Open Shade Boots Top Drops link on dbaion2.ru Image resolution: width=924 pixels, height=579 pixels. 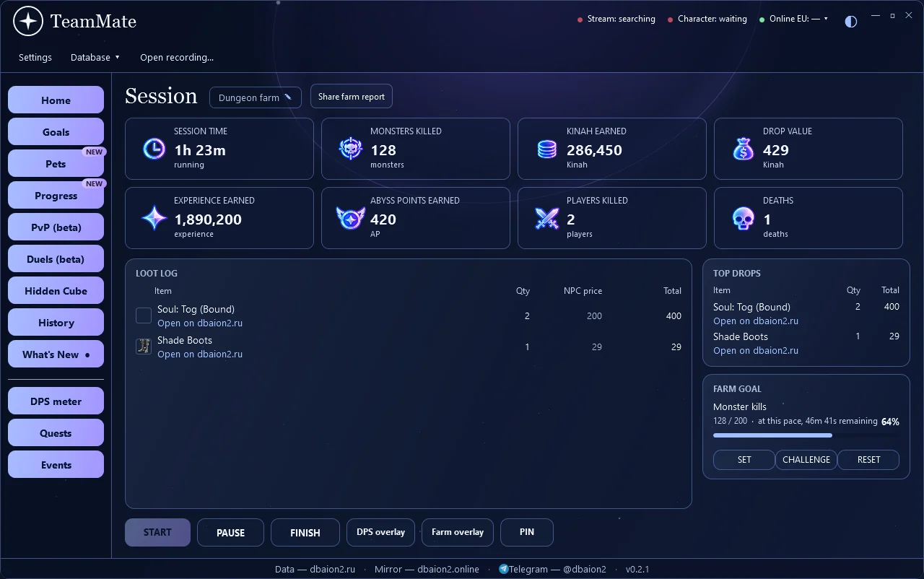[x=756, y=351]
